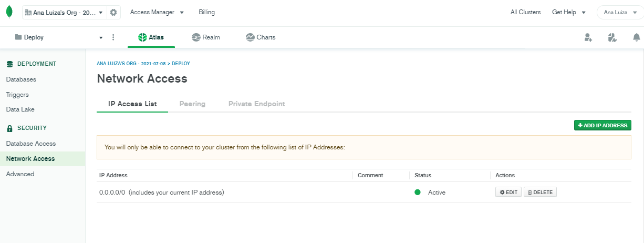The height and width of the screenshot is (243, 644).
Task: Click the Add IP Address button
Action: click(603, 125)
